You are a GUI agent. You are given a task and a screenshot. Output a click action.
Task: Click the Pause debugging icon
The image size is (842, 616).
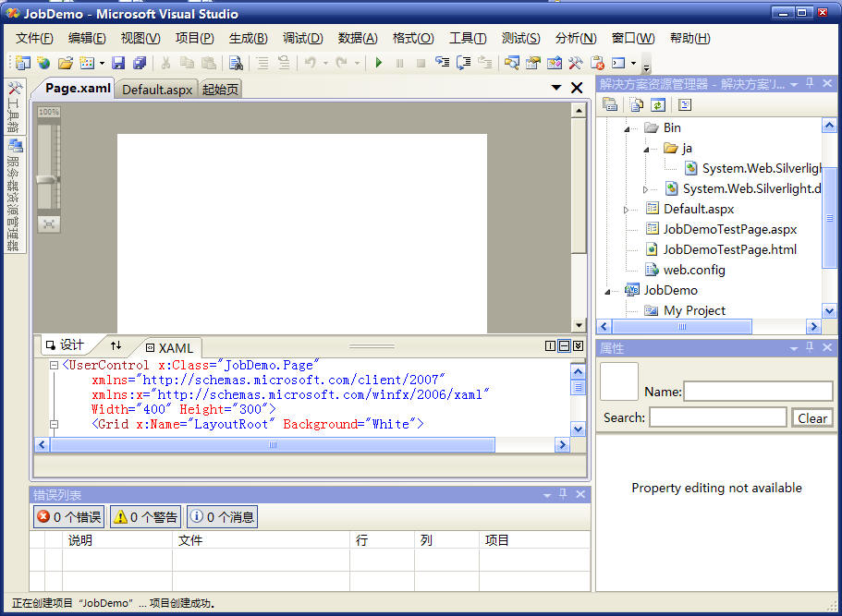click(x=399, y=64)
